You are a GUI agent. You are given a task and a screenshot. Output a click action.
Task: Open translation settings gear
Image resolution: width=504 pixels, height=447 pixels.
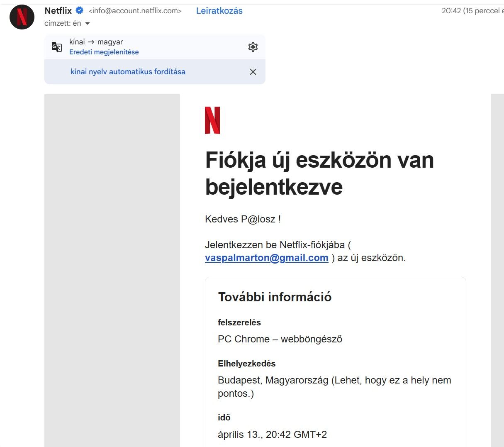point(253,47)
